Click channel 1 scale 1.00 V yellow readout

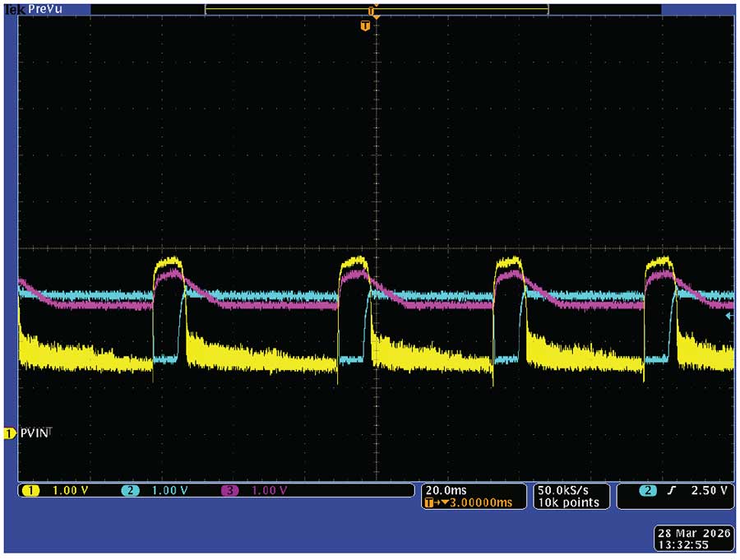(71, 491)
